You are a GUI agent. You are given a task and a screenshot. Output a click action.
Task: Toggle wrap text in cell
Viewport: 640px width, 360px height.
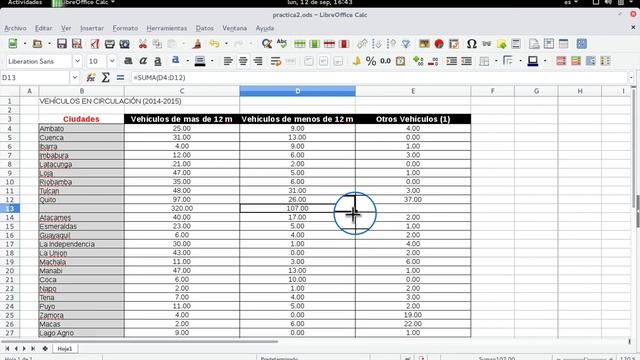(276, 61)
